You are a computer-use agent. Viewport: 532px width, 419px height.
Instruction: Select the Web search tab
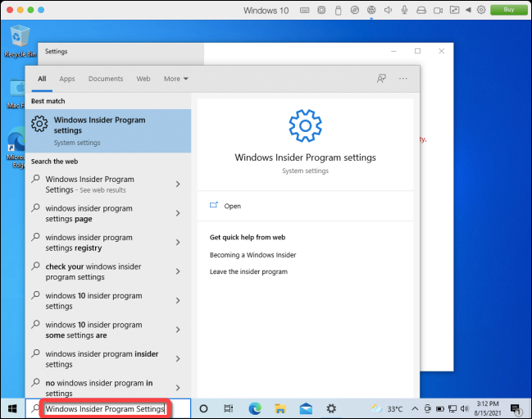[143, 79]
